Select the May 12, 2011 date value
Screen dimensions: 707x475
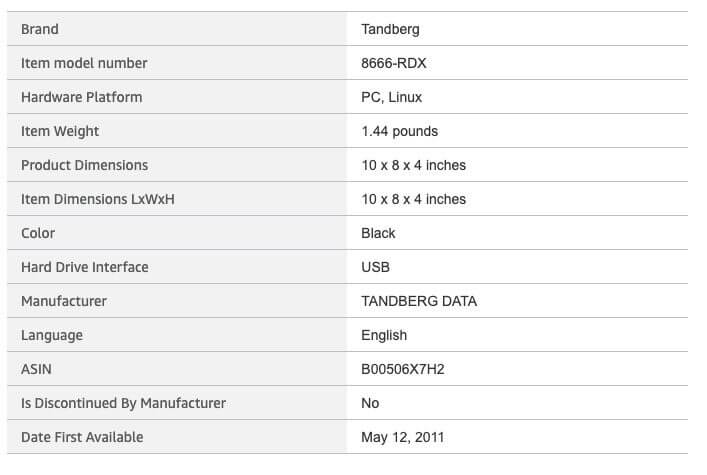click(x=402, y=437)
